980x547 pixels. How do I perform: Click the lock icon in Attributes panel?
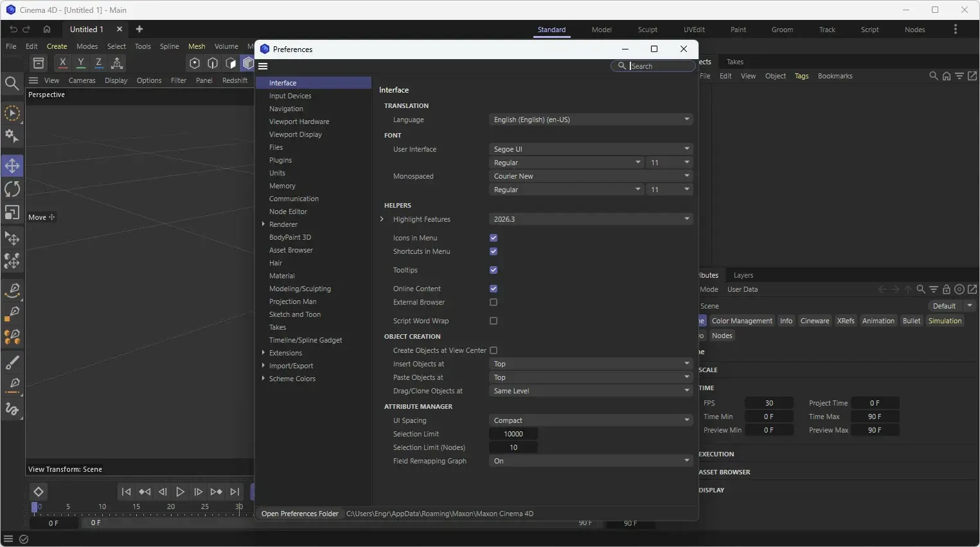[x=947, y=289]
